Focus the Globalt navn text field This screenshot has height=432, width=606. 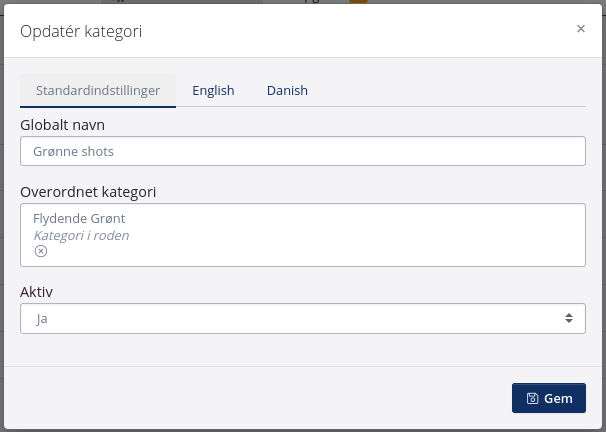[x=302, y=151]
